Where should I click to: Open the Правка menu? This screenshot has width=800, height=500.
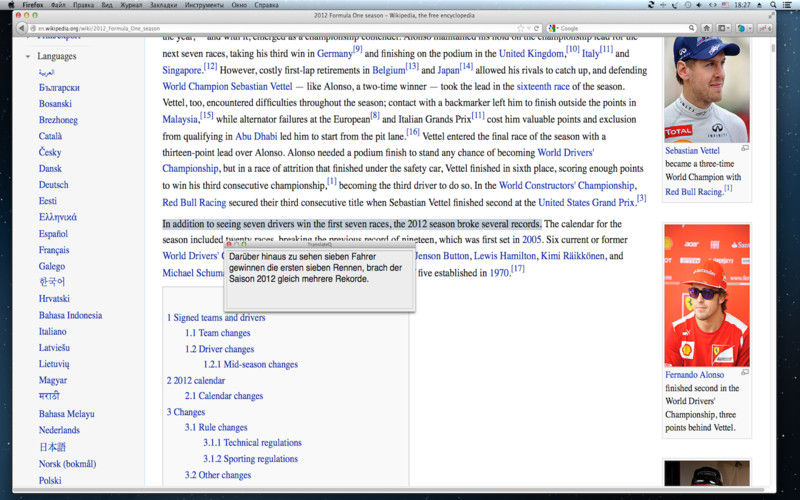coord(83,5)
